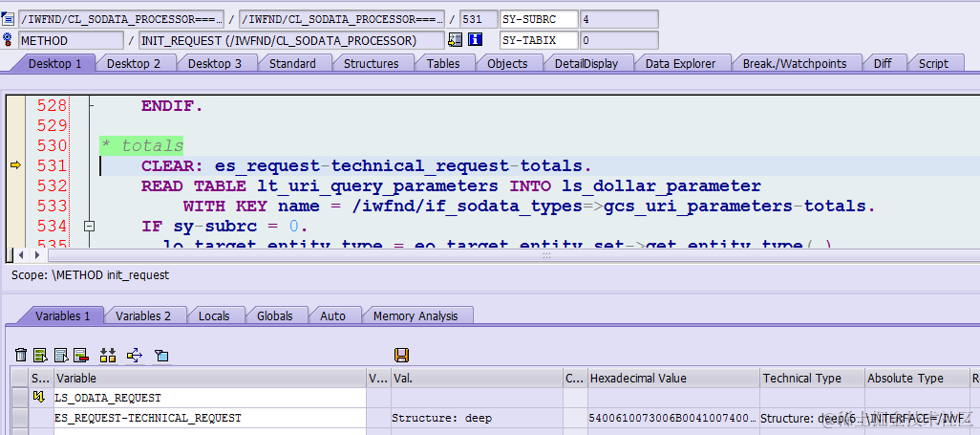This screenshot has width=980, height=435.
Task: Click line number 532 in the gutter
Action: pos(52,185)
